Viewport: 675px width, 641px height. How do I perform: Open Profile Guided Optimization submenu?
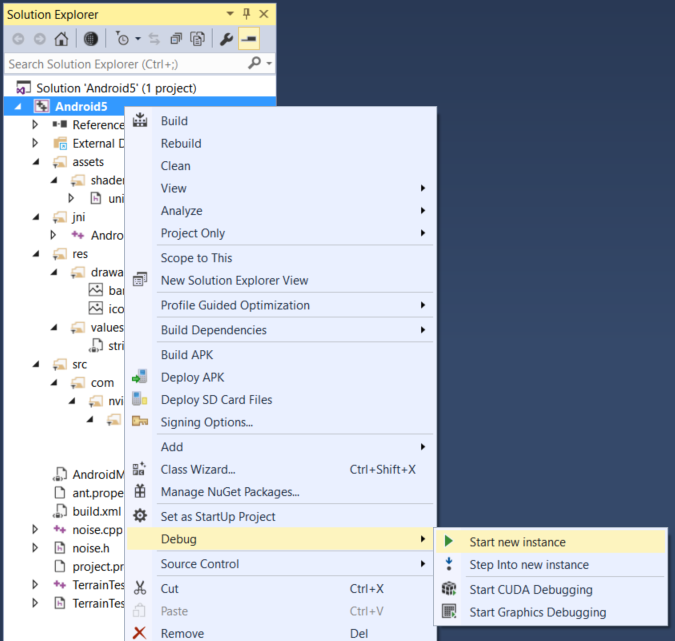(281, 305)
